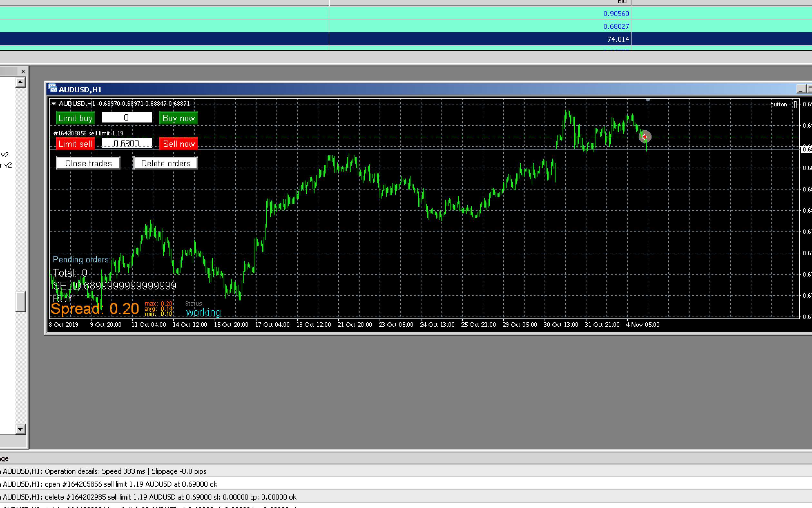812x508 pixels.
Task: Click the Close trades button
Action: click(88, 163)
